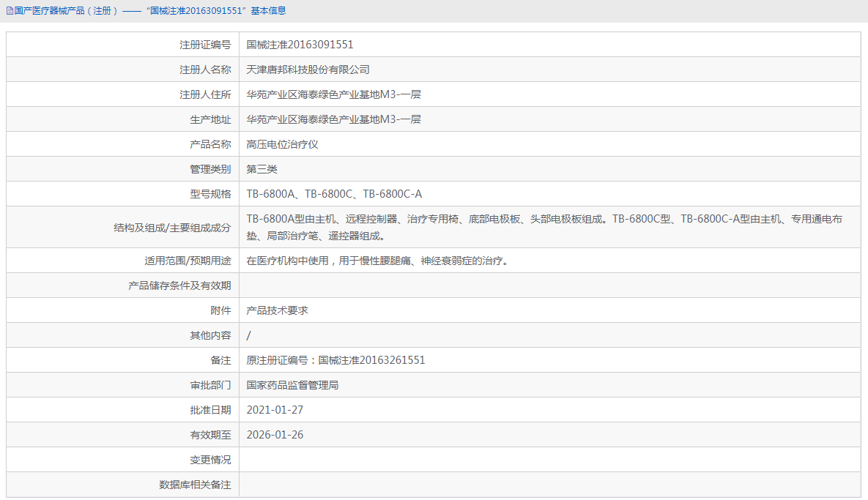Viewport: 868px width, 500px height.
Task: Click the 注册证编号 label cell
Action: click(123, 45)
